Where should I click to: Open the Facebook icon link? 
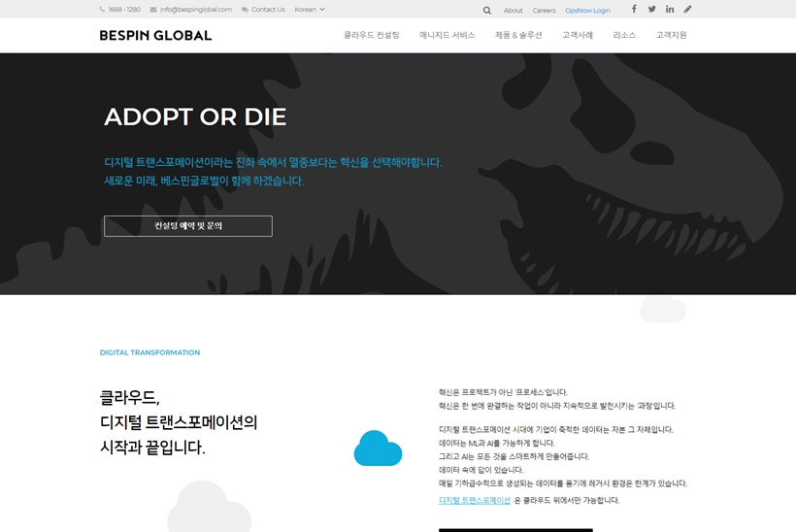pyautogui.click(x=634, y=9)
